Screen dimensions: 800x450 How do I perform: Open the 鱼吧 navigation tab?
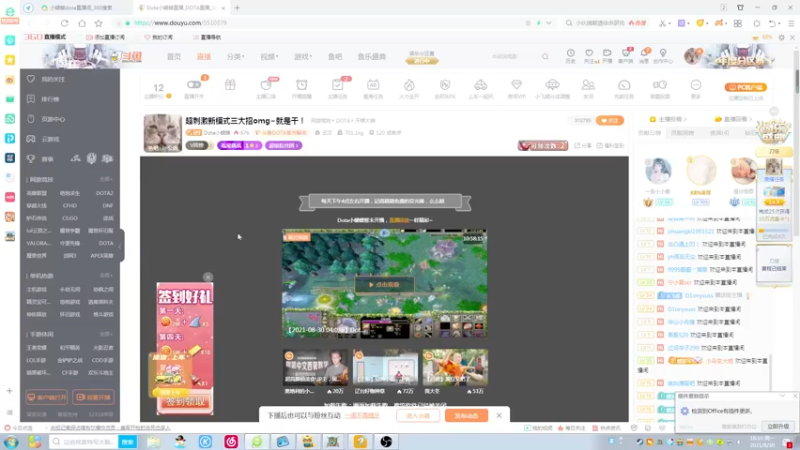335,57
